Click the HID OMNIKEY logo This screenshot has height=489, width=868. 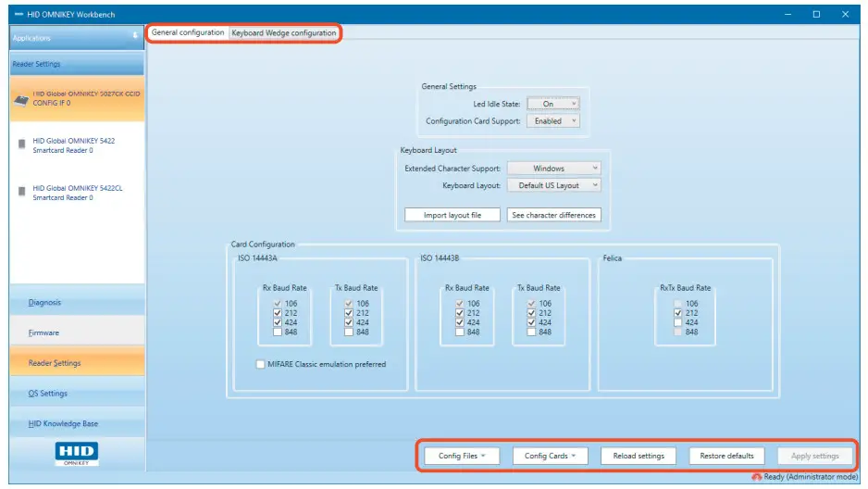[x=77, y=454]
